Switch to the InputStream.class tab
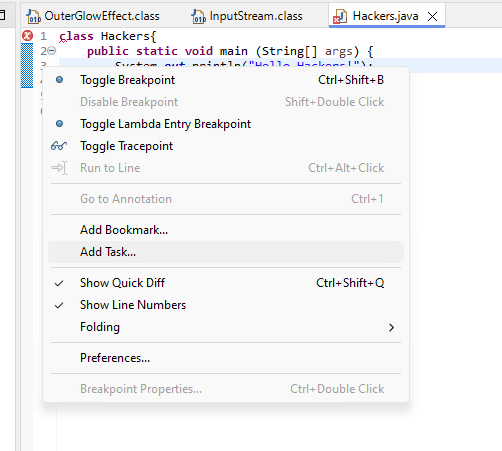 click(x=247, y=16)
